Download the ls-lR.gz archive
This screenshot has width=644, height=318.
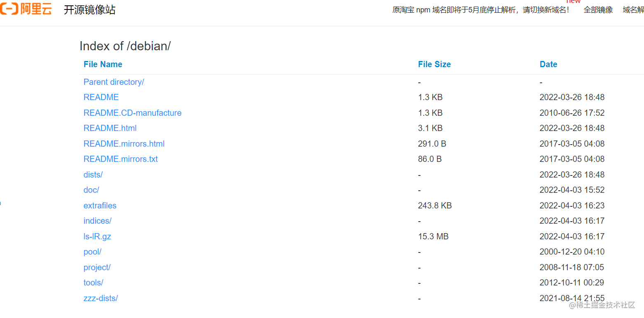[x=97, y=236]
